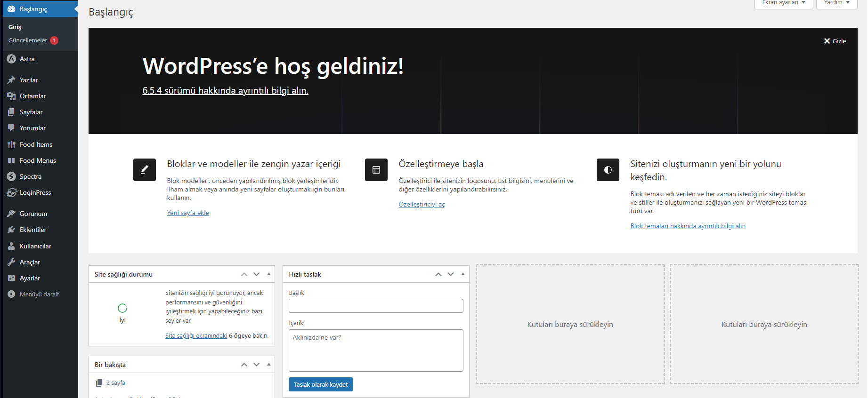Viewport: 868px width, 398px height.
Task: Click the Ortamlar media icon
Action: click(x=11, y=96)
